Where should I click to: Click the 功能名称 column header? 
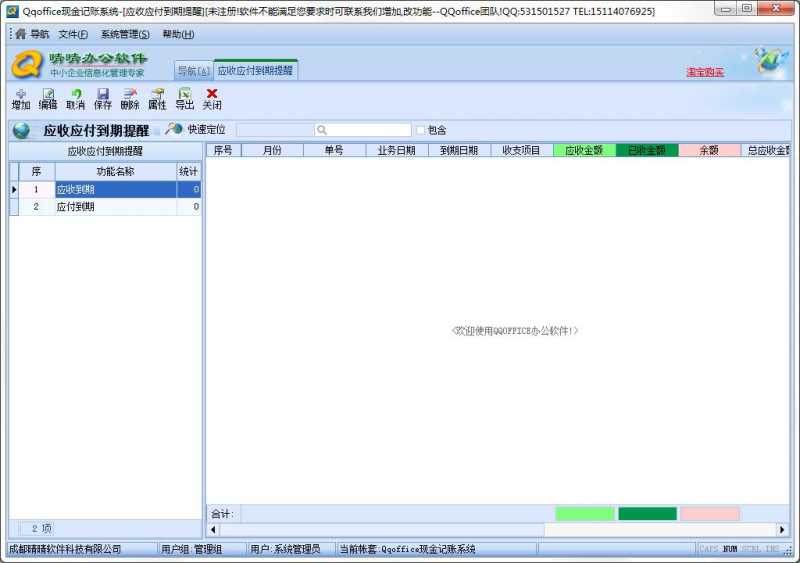pyautogui.click(x=116, y=172)
